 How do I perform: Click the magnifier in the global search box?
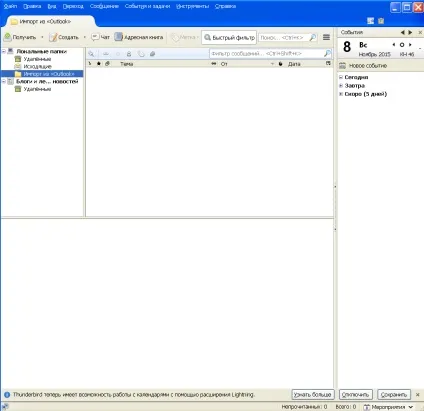pos(312,37)
